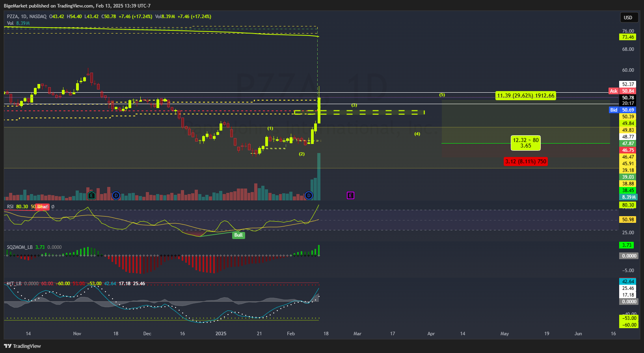Click the Feb date on the time axis
644x353 pixels.
click(x=291, y=334)
